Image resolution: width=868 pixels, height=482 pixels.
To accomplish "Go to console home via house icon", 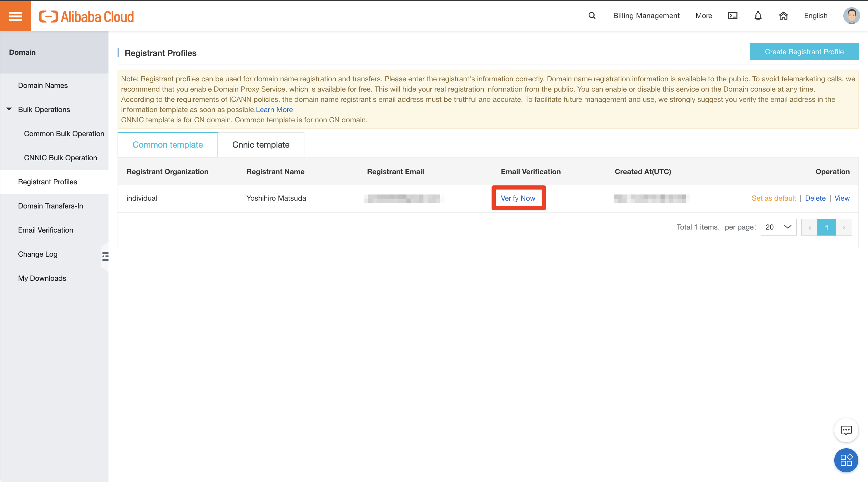I will point(783,15).
